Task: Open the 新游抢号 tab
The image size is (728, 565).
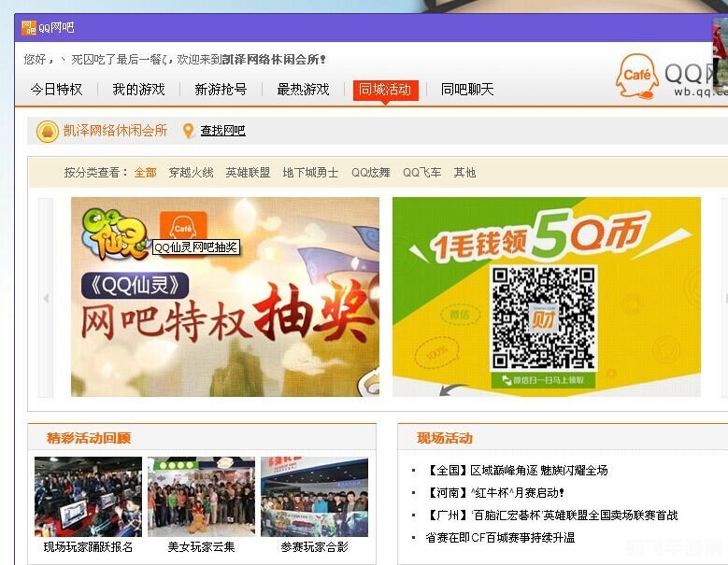Action: pyautogui.click(x=221, y=90)
